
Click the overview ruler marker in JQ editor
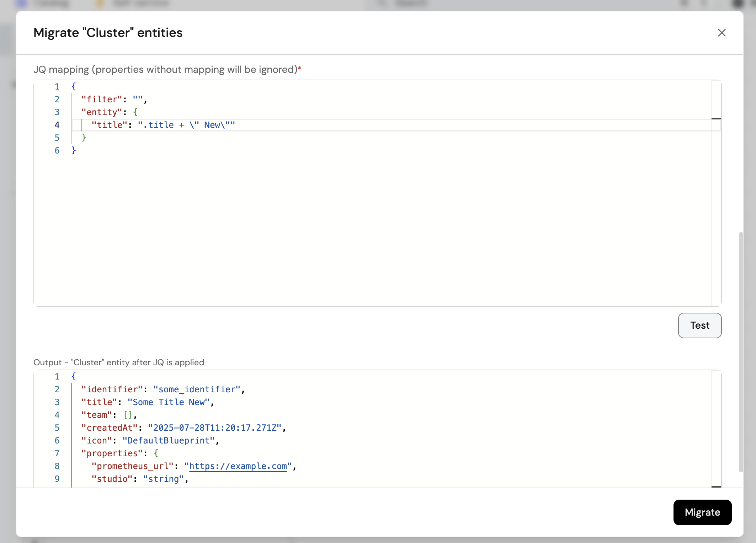click(716, 119)
